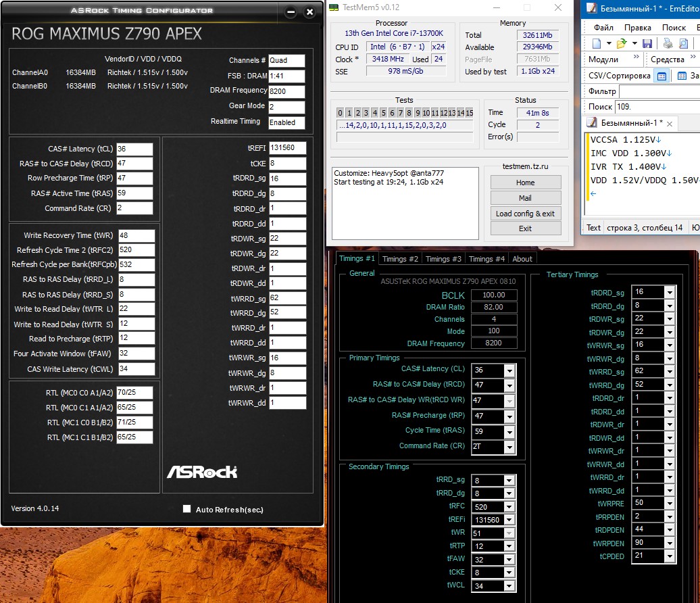The image size is (700, 603).
Task: Click the tREFI 131560 field in ASRock
Action: pos(288,148)
